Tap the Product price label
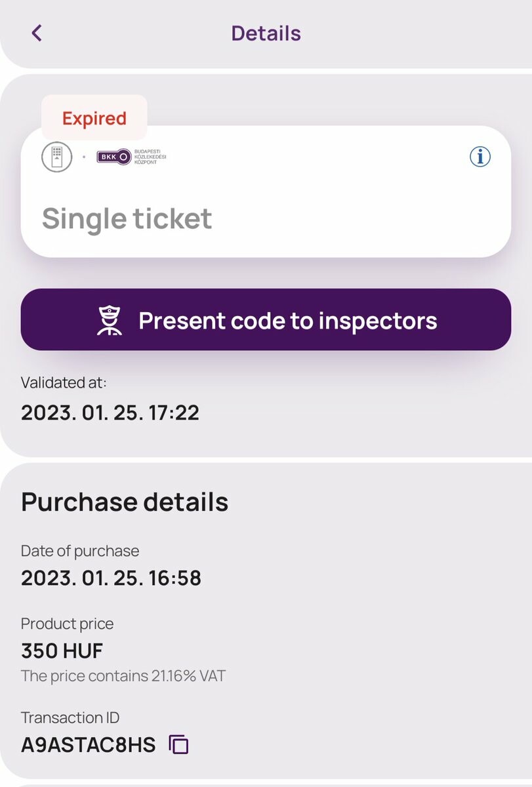The image size is (532, 787). coord(67,624)
